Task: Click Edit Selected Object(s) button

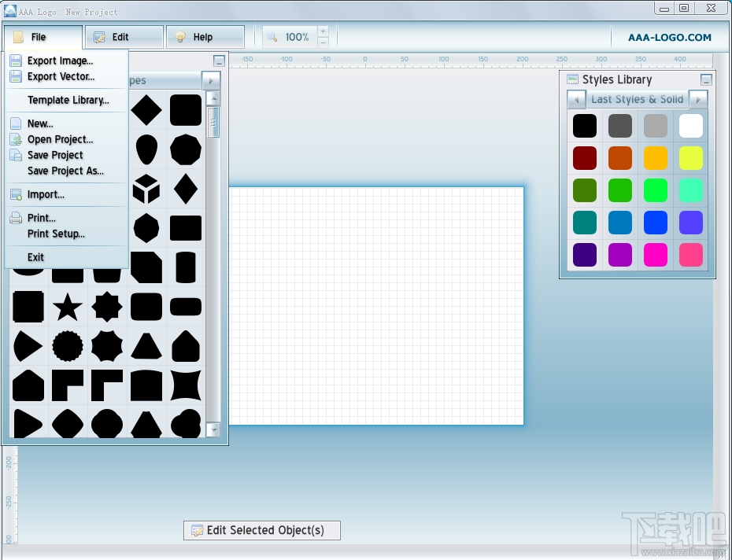Action: coord(262,531)
